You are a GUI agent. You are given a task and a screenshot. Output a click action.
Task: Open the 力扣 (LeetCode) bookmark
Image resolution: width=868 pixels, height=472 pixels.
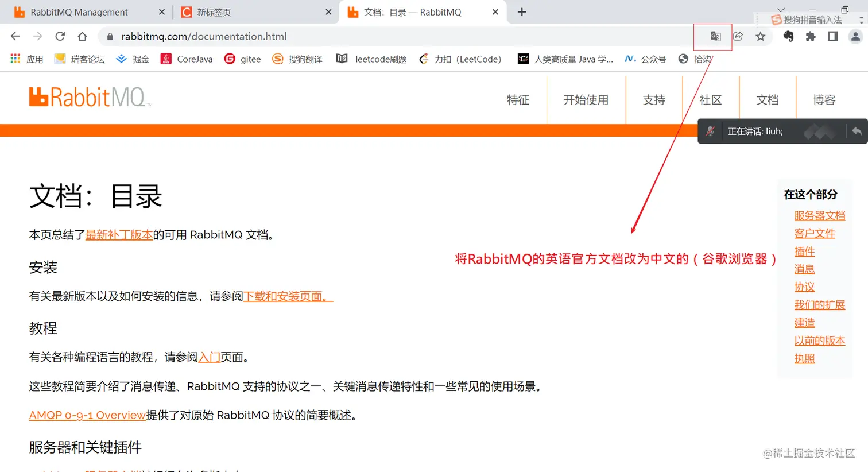460,59
